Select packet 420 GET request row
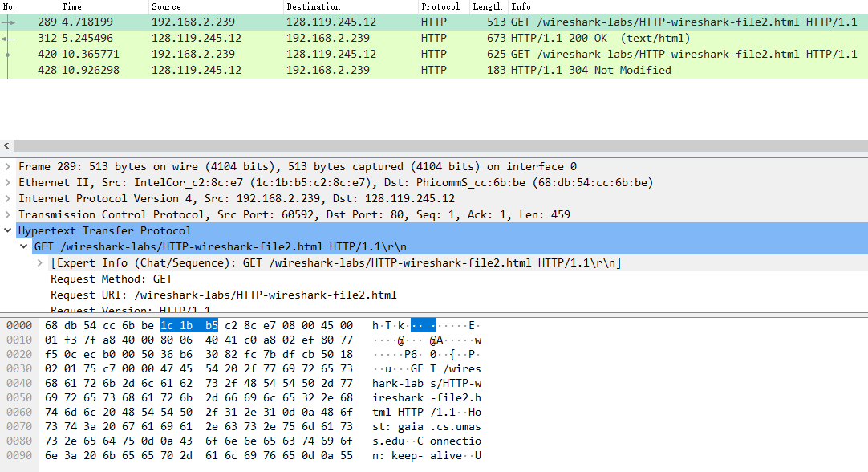Viewport: 868px width, 472px height. (434, 55)
